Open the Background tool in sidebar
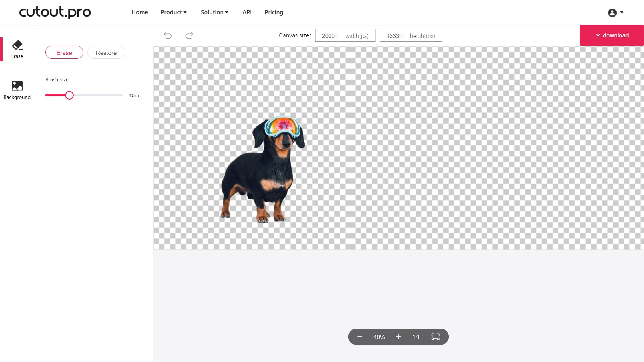Image resolution: width=644 pixels, height=362 pixels. [17, 90]
